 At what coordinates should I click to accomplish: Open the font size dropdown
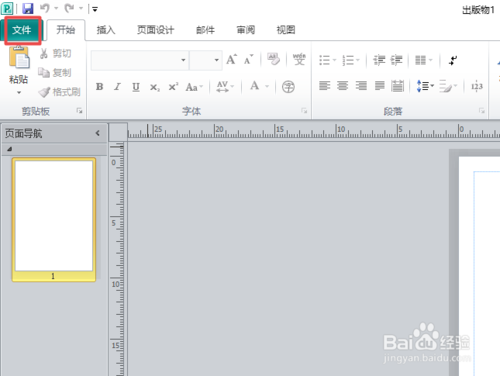point(217,60)
